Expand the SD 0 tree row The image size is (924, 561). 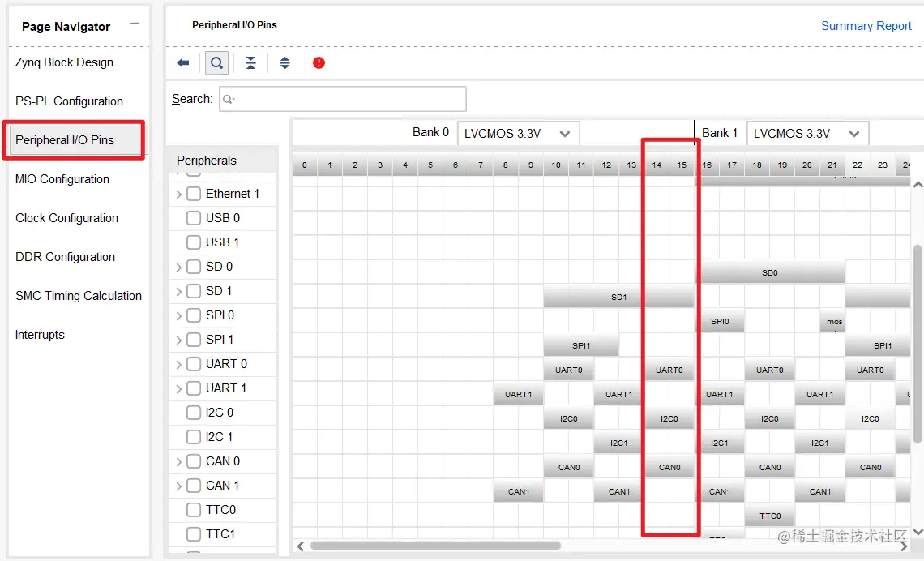coord(178,268)
